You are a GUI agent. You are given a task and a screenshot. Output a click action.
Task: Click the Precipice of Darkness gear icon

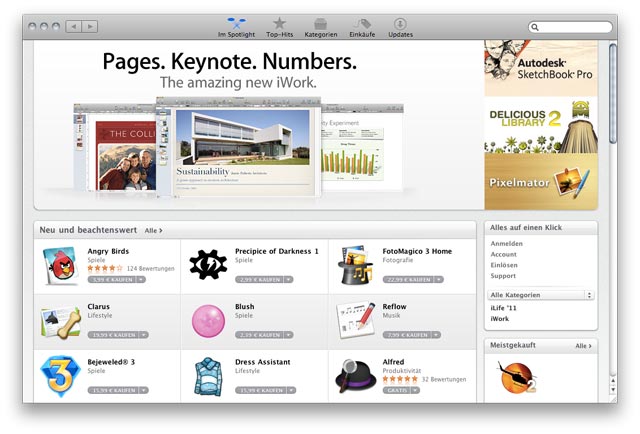click(x=208, y=265)
